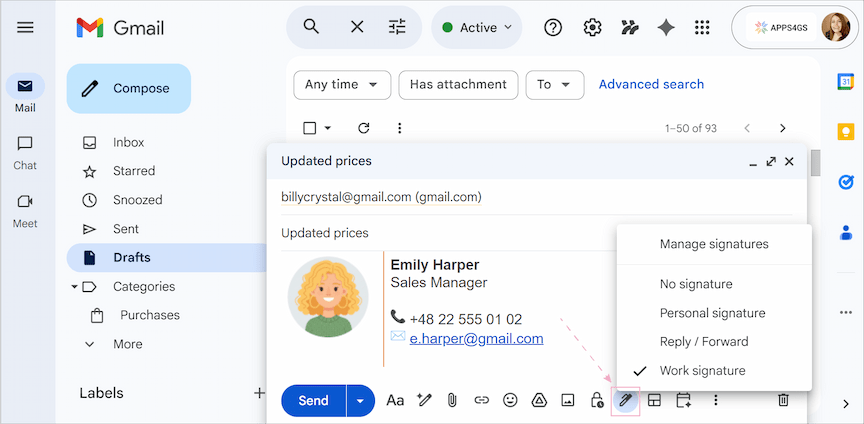Choose Personal signature in the menu
Image resolution: width=864 pixels, height=424 pixels.
pyautogui.click(x=714, y=313)
